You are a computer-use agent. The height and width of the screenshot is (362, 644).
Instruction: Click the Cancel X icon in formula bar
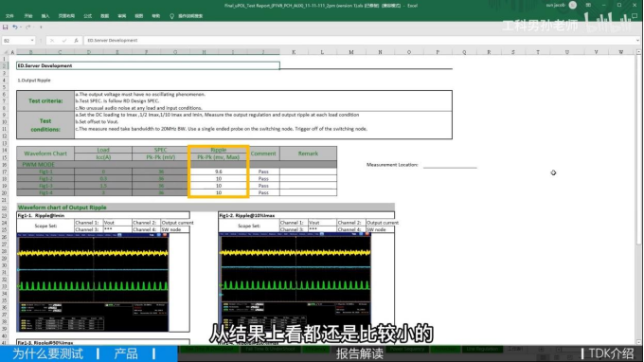(x=52, y=40)
